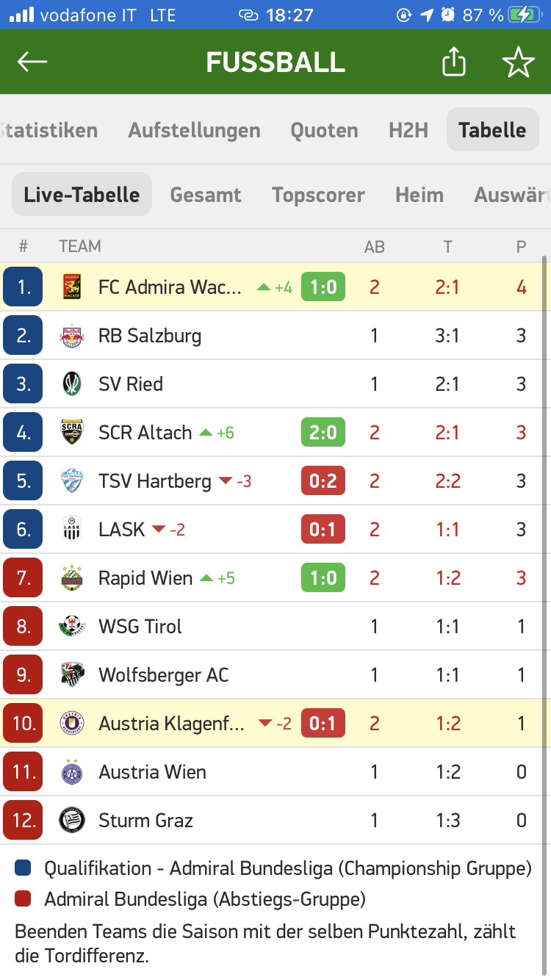
Task: Tap the RB Salzburg club crest
Action: [x=72, y=336]
